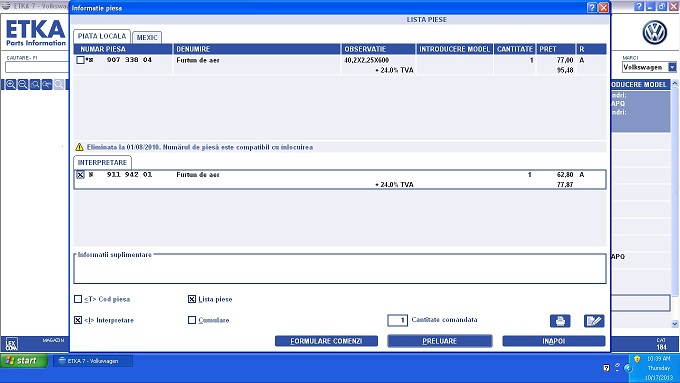The height and width of the screenshot is (383, 680).
Task: Click the PRET column header
Action: pos(556,49)
